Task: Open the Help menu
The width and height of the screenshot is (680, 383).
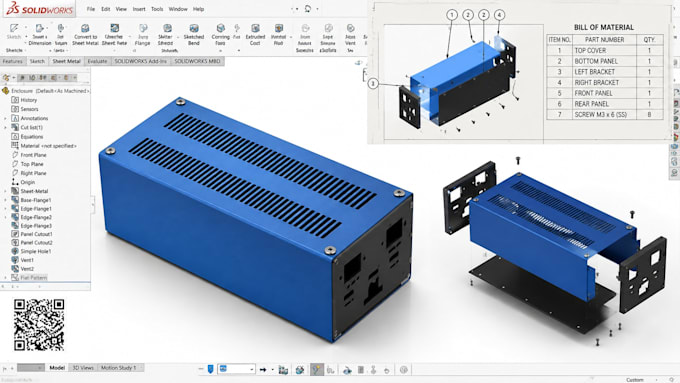Action: [198, 9]
